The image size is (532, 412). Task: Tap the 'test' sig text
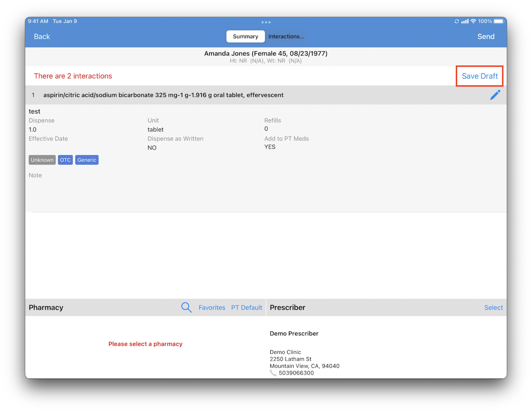coord(34,111)
